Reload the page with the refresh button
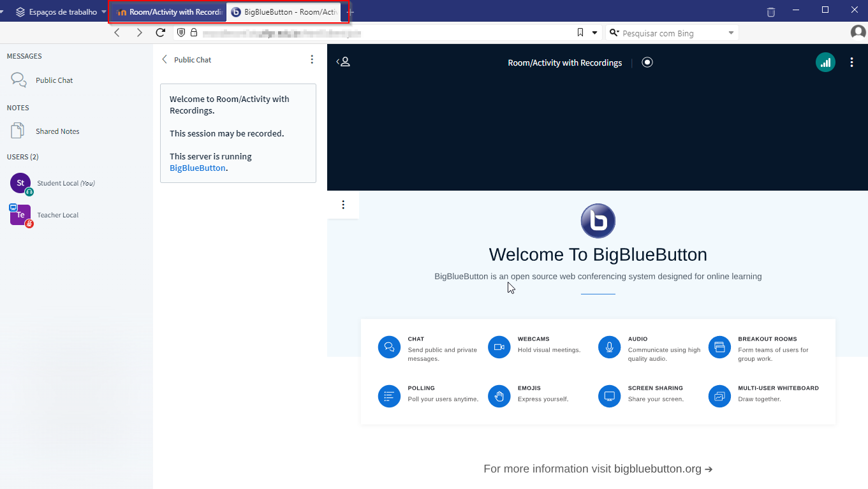 pos(161,33)
